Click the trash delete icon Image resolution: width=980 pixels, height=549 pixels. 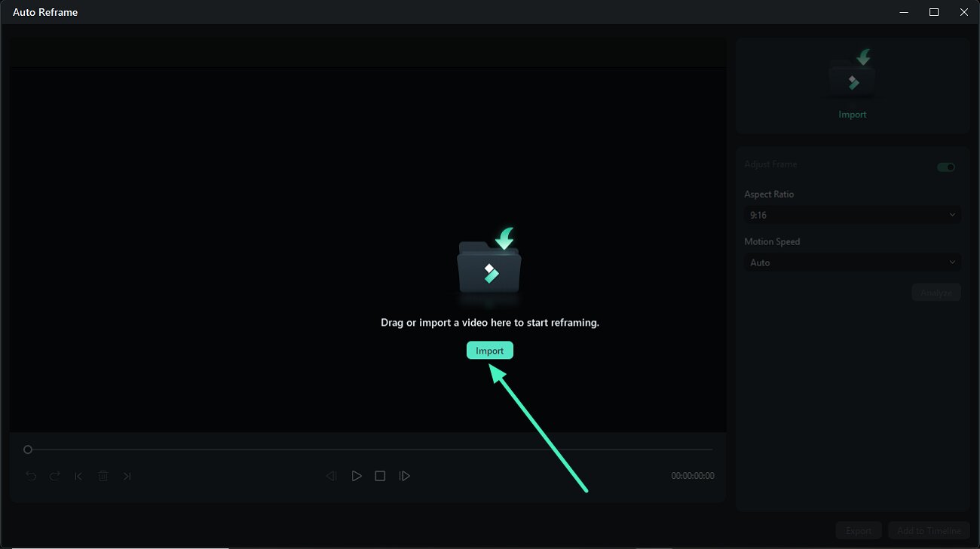point(103,476)
